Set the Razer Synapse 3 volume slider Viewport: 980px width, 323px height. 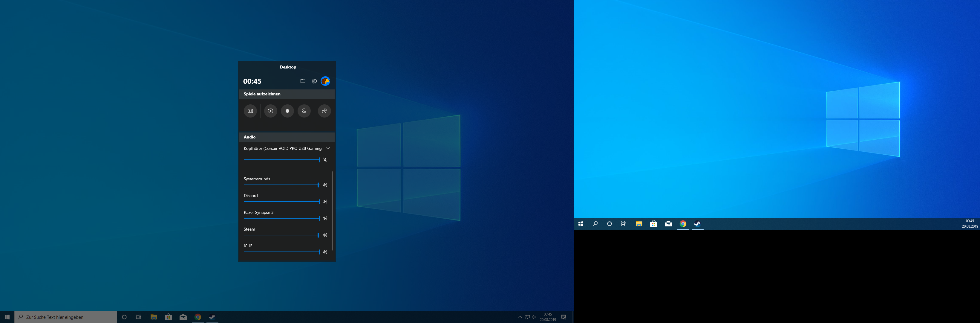pyautogui.click(x=282, y=218)
